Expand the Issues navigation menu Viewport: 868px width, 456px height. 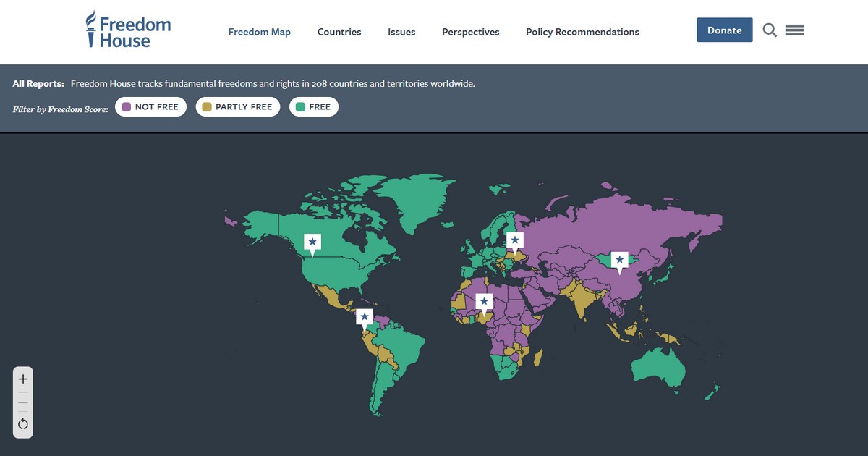pyautogui.click(x=401, y=32)
